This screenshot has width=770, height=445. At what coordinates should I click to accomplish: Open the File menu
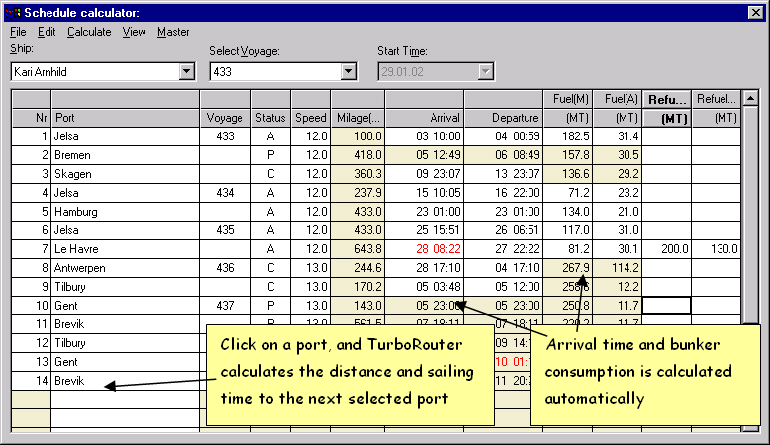18,32
